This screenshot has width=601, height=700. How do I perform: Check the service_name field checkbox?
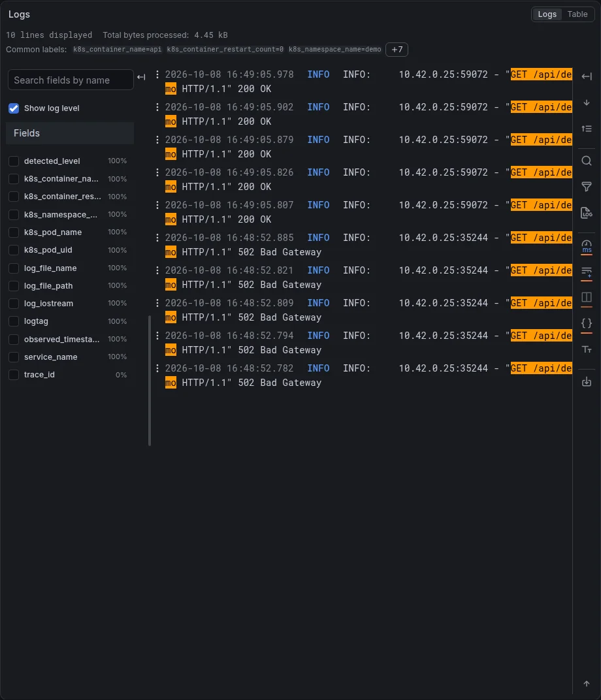[x=14, y=357]
